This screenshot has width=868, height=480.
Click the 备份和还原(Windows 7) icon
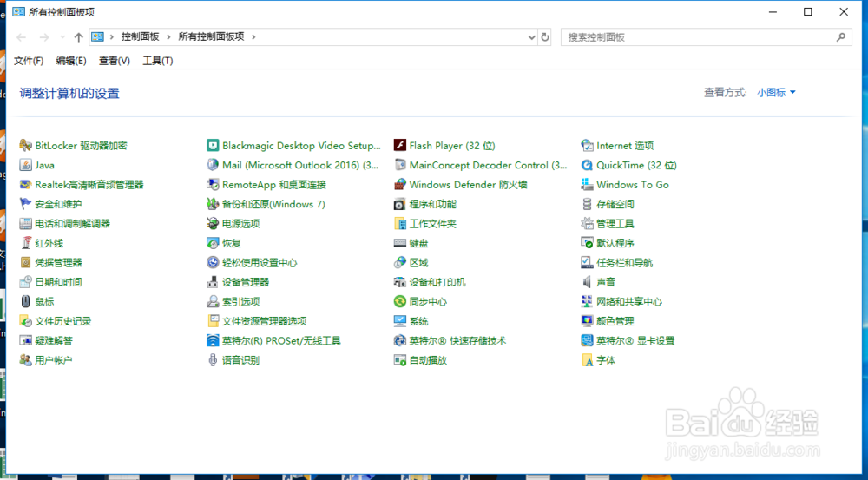[x=213, y=204]
